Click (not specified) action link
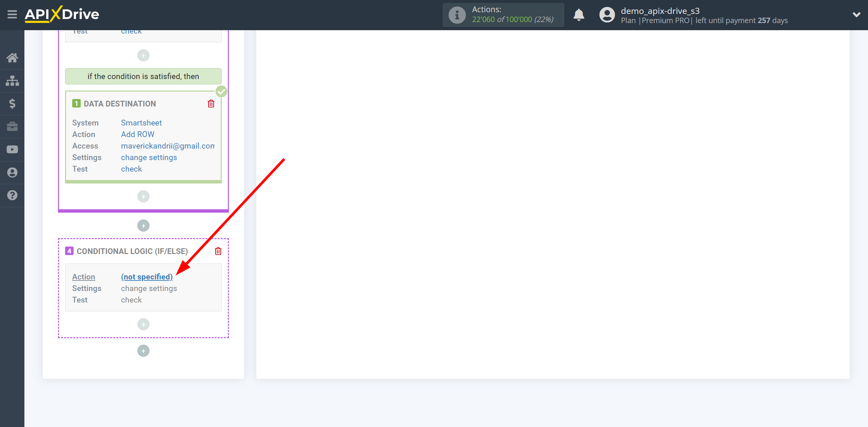 tap(146, 276)
